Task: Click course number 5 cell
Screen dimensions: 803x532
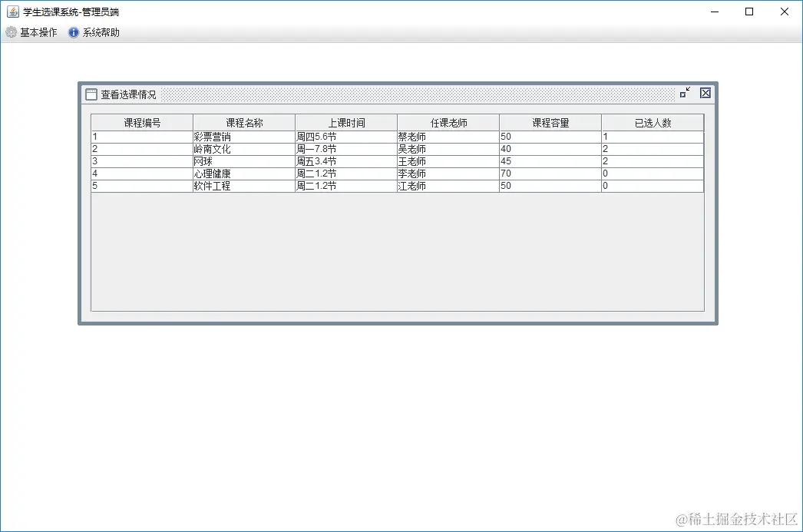Action: coord(142,186)
